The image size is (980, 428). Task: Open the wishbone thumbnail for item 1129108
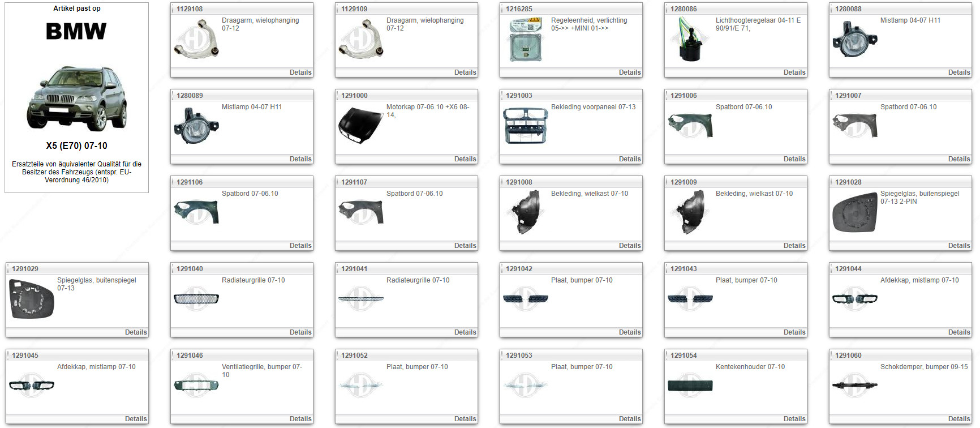point(196,38)
